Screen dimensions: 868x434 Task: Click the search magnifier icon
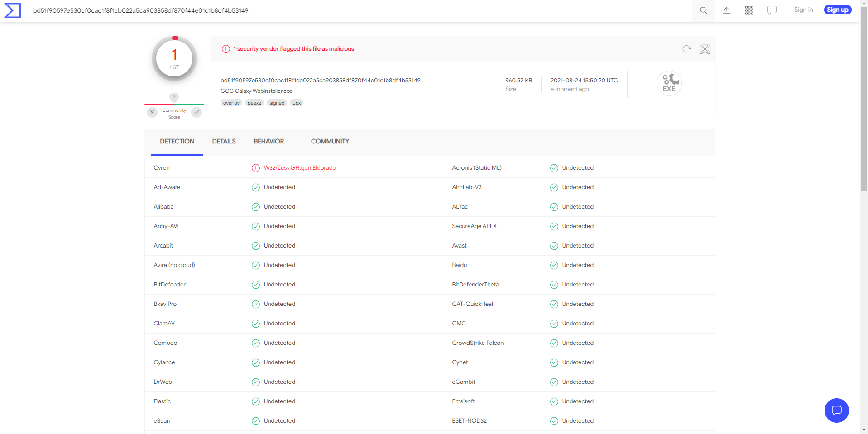click(703, 10)
